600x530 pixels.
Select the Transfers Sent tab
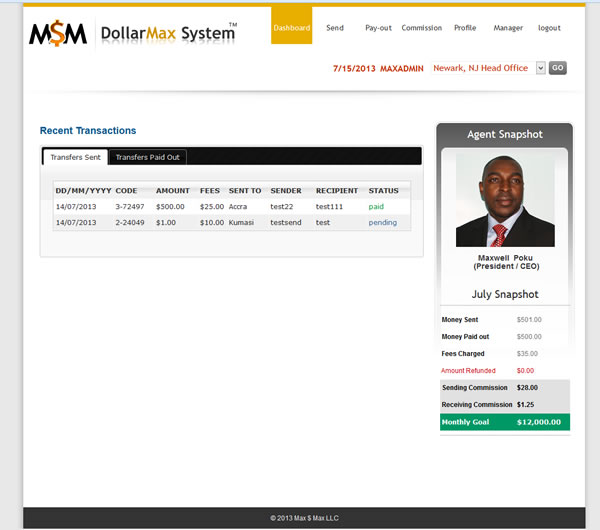coord(75,157)
